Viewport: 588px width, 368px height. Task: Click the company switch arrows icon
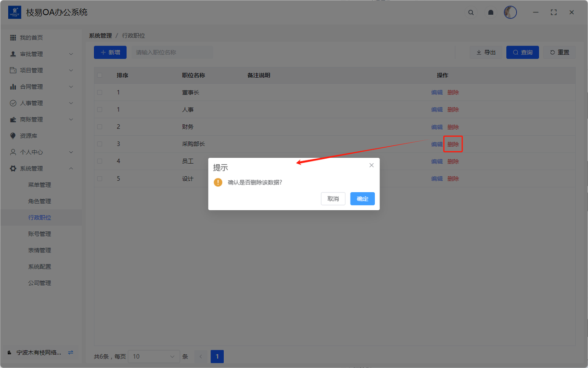(x=70, y=352)
